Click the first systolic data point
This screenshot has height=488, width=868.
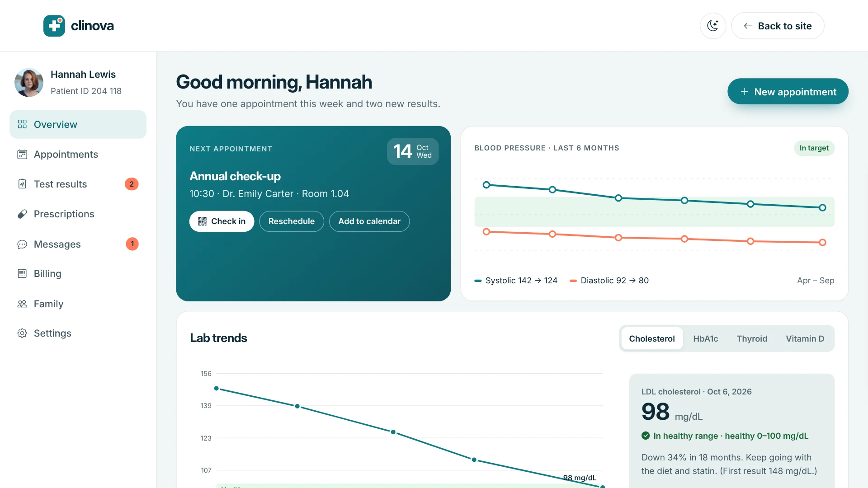point(486,185)
